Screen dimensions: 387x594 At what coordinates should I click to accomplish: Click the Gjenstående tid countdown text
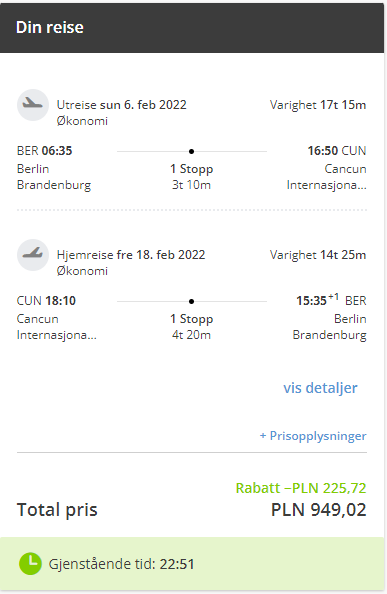(121, 564)
